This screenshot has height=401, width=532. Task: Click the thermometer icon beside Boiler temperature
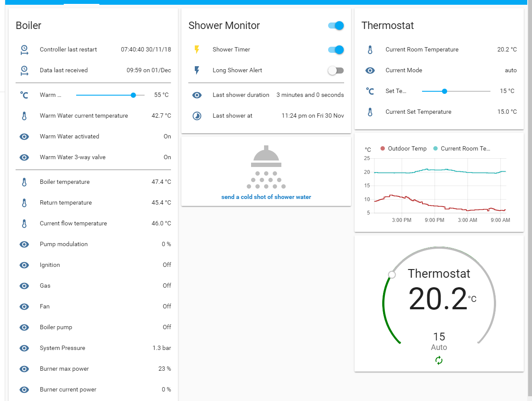coord(24,182)
